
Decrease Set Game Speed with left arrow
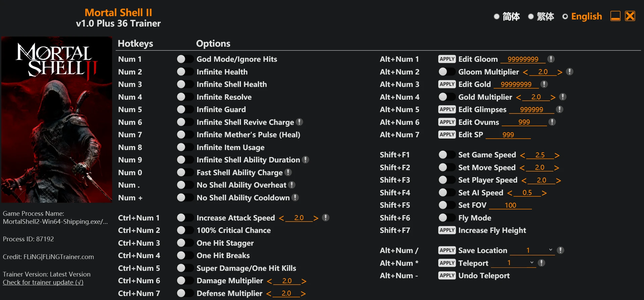pos(523,155)
